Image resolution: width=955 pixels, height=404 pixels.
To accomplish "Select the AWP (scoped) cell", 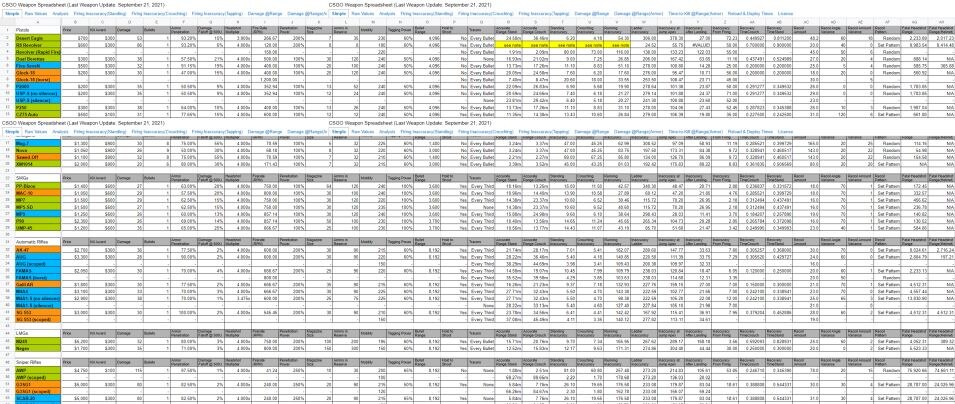I will click(x=37, y=377).
